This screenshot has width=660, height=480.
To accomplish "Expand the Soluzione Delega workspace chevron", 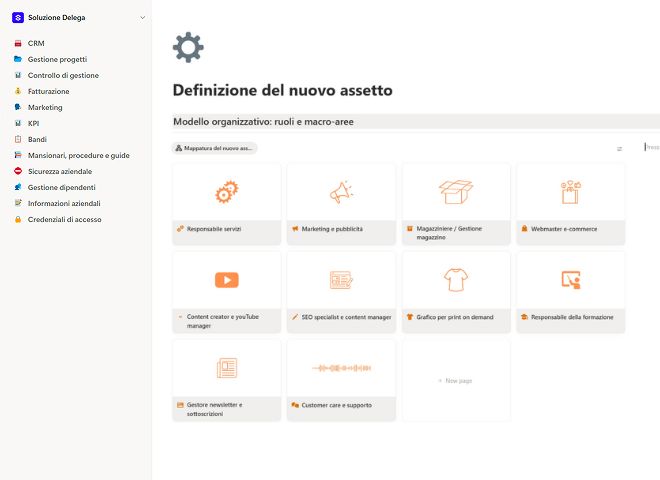I will point(143,18).
